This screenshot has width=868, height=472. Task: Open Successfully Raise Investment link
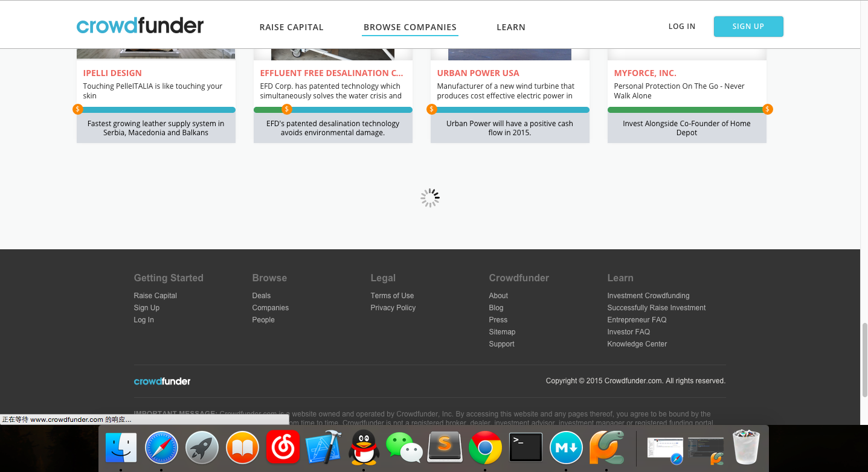[x=657, y=308]
